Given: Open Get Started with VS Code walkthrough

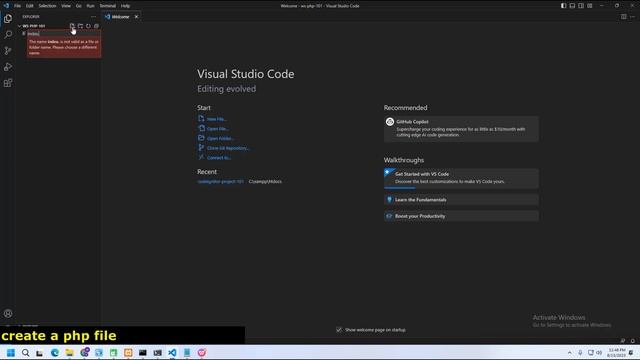Looking at the screenshot, I should (x=461, y=178).
